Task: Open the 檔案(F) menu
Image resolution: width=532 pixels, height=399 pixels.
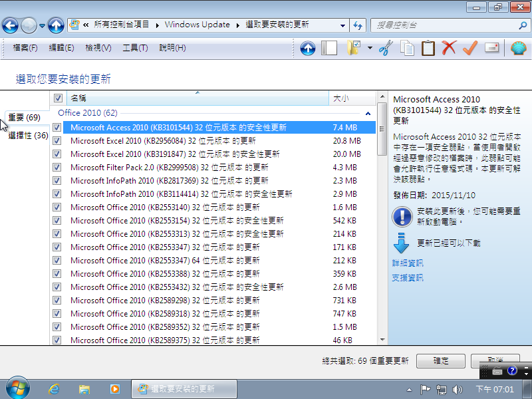Action: [25, 48]
